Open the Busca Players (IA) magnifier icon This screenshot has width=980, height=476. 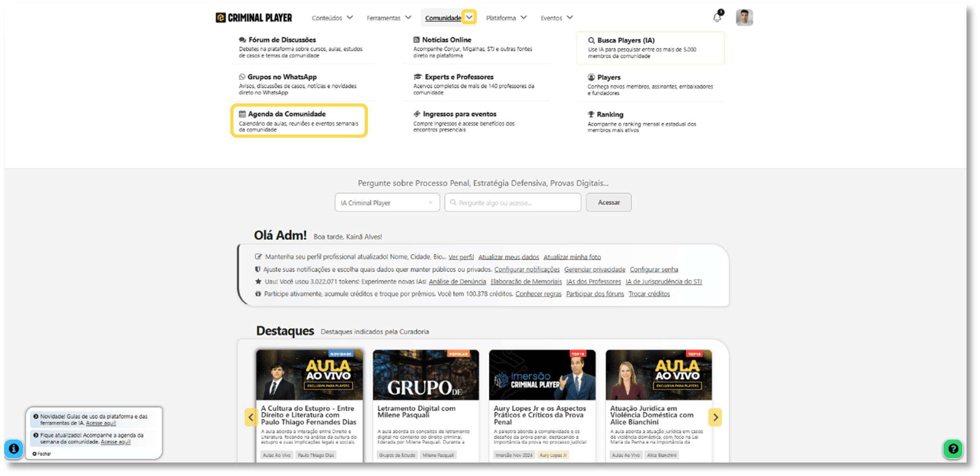[x=591, y=40]
